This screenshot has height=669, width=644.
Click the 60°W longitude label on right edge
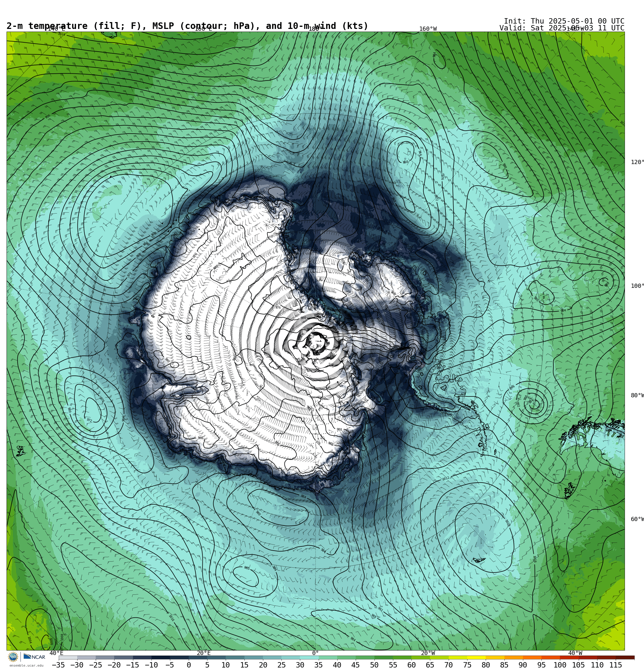tap(637, 519)
